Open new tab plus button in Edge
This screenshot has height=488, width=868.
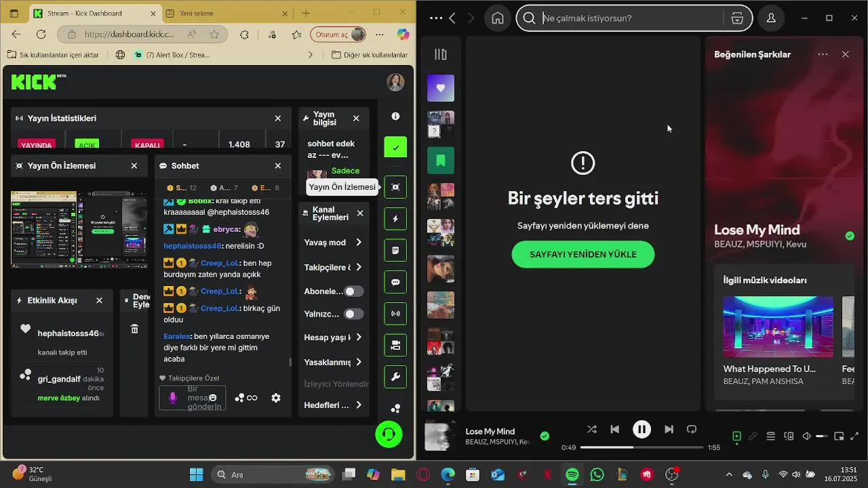[306, 14]
